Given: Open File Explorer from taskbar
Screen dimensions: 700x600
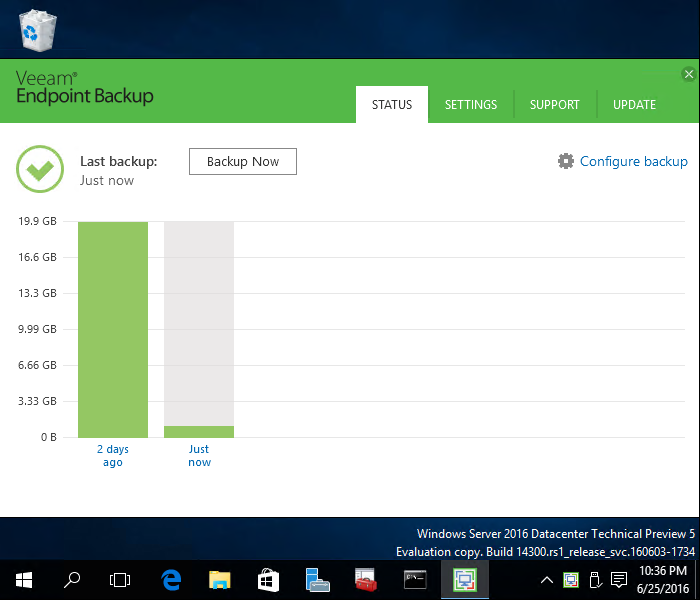Looking at the screenshot, I should pos(220,580).
